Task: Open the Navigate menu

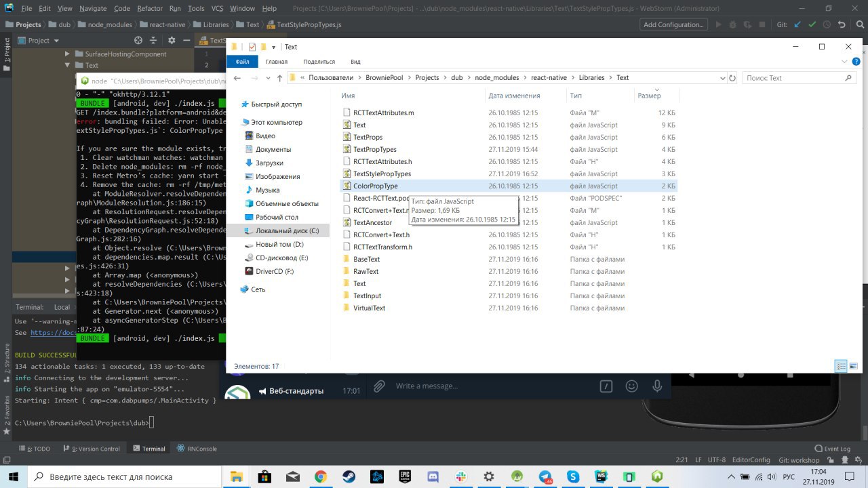Action: point(92,8)
